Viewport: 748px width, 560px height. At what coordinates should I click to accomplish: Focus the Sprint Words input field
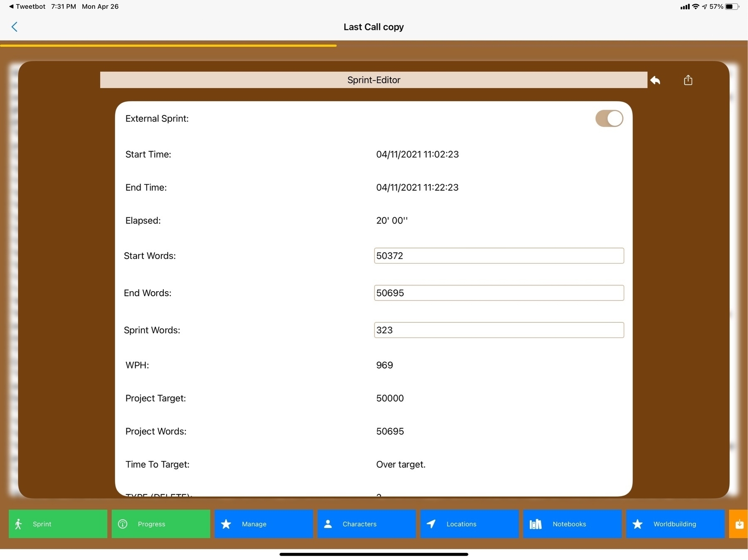click(499, 330)
